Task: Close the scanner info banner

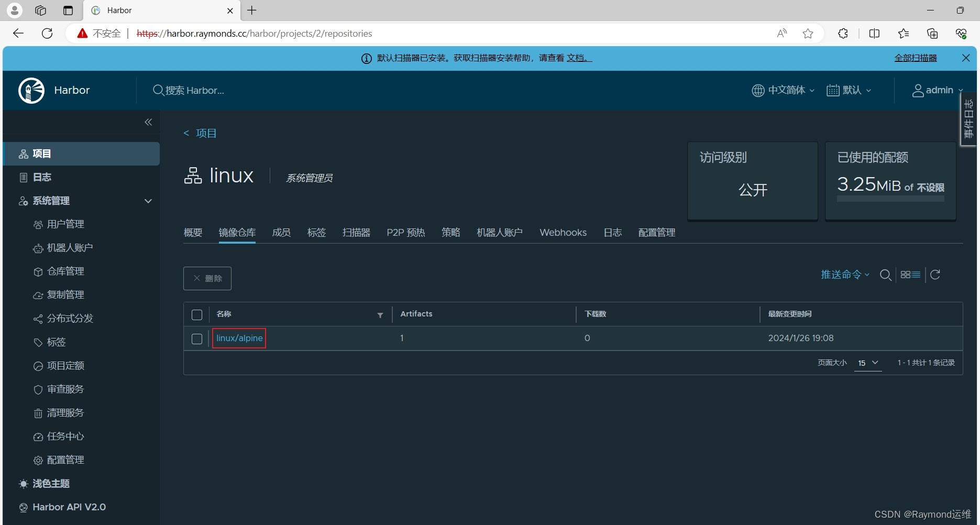Action: (966, 58)
